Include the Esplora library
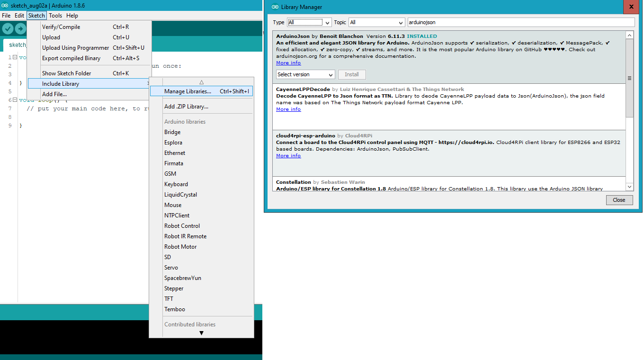This screenshot has height=360, width=644. (x=201, y=143)
